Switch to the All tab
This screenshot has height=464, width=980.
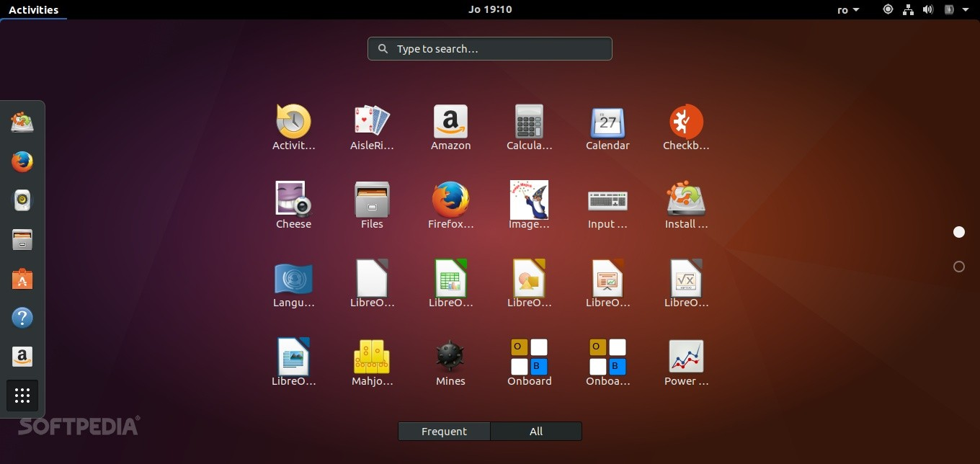click(x=536, y=432)
